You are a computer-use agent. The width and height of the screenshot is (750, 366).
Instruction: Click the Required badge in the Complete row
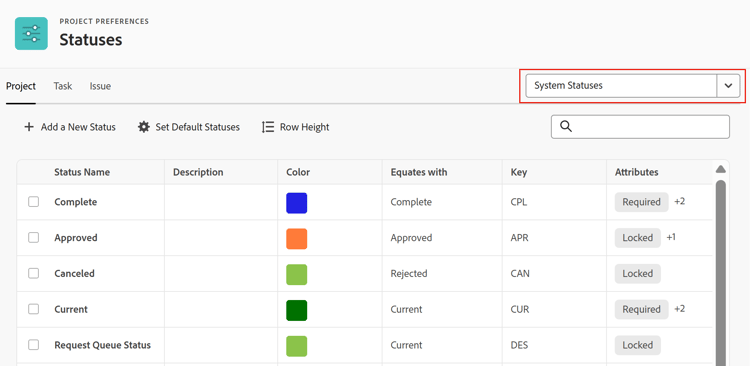click(641, 202)
